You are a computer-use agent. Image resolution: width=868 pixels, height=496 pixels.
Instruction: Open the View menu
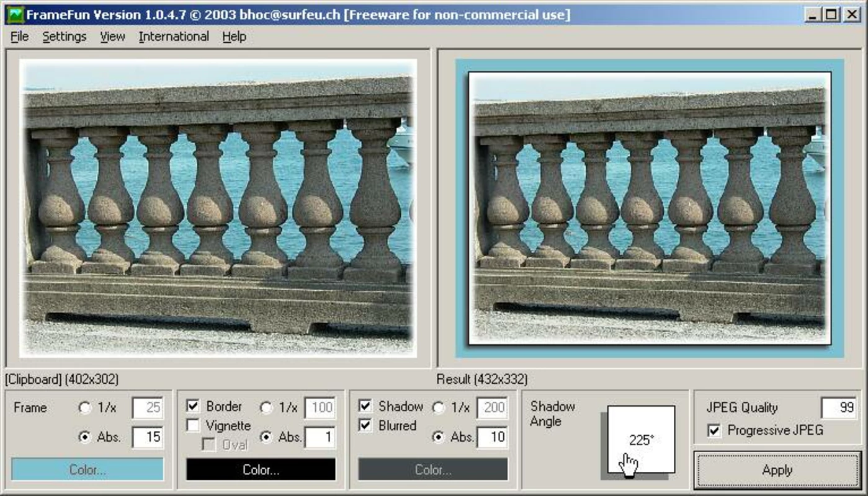coord(112,37)
